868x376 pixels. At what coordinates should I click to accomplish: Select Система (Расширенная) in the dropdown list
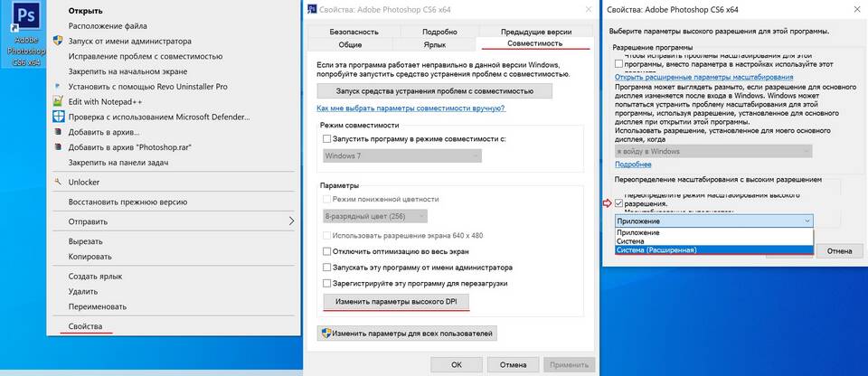[x=714, y=250]
